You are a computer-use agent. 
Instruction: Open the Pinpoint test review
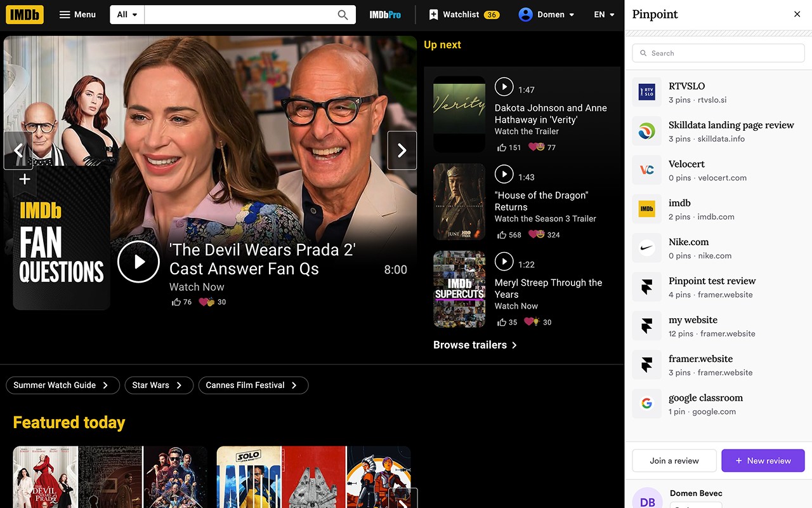tap(718, 287)
